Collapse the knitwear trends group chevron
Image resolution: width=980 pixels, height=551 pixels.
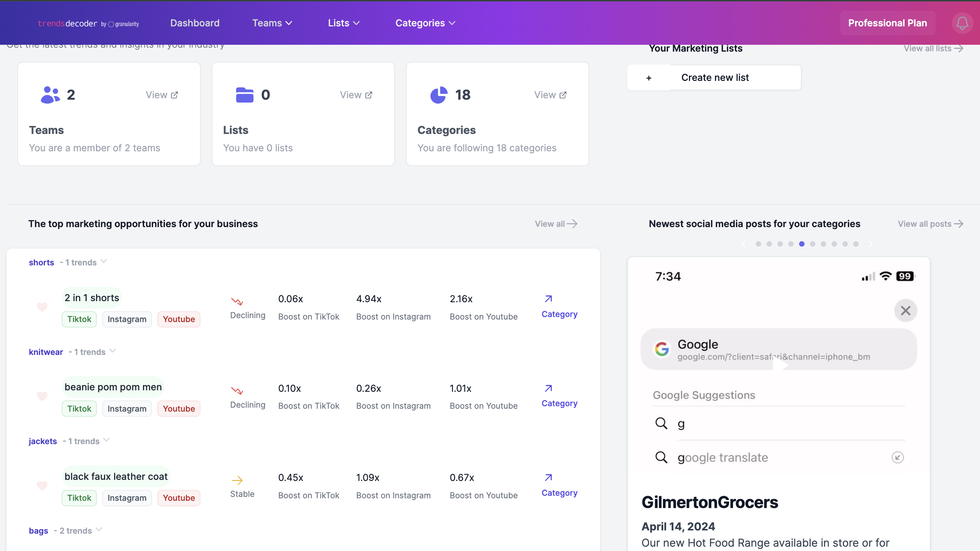tap(113, 351)
